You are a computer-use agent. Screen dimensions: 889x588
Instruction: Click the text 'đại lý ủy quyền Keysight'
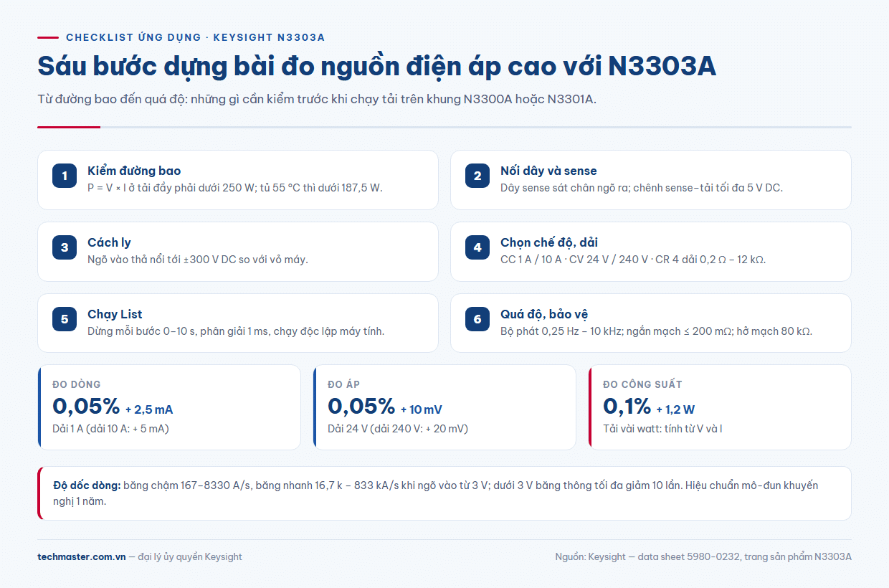[x=191, y=556]
